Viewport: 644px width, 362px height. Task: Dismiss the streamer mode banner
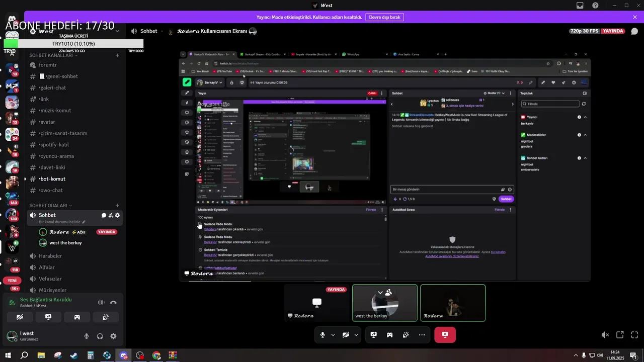coord(635,17)
